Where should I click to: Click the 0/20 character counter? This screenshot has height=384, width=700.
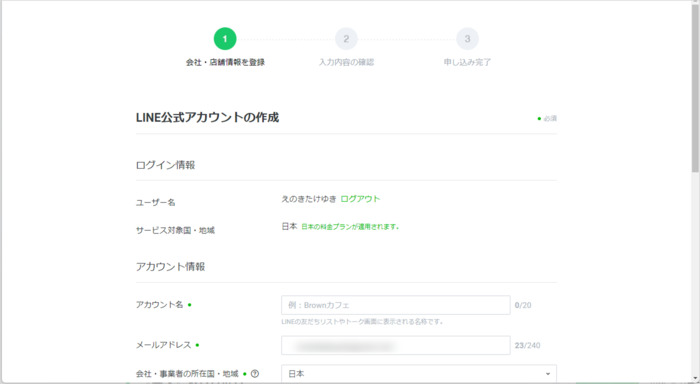523,305
